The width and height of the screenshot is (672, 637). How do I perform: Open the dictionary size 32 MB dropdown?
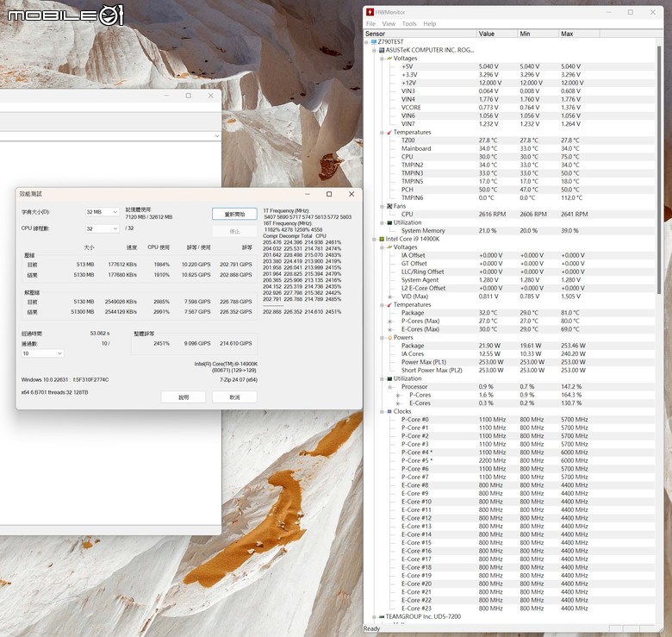coord(102,212)
